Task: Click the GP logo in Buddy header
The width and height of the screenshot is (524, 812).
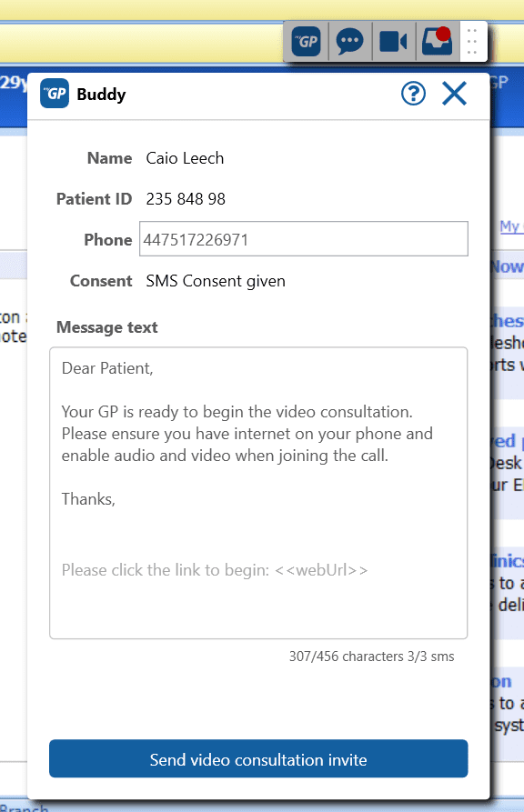Action: 55,94
